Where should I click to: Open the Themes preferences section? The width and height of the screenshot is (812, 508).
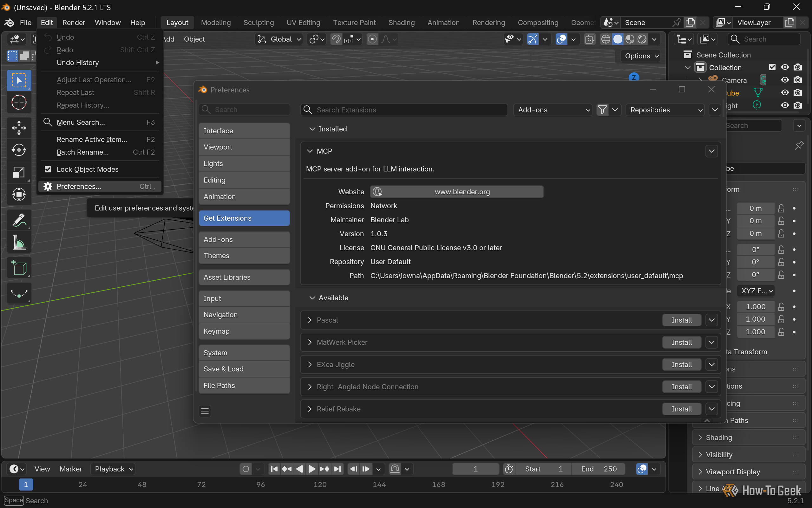point(244,256)
